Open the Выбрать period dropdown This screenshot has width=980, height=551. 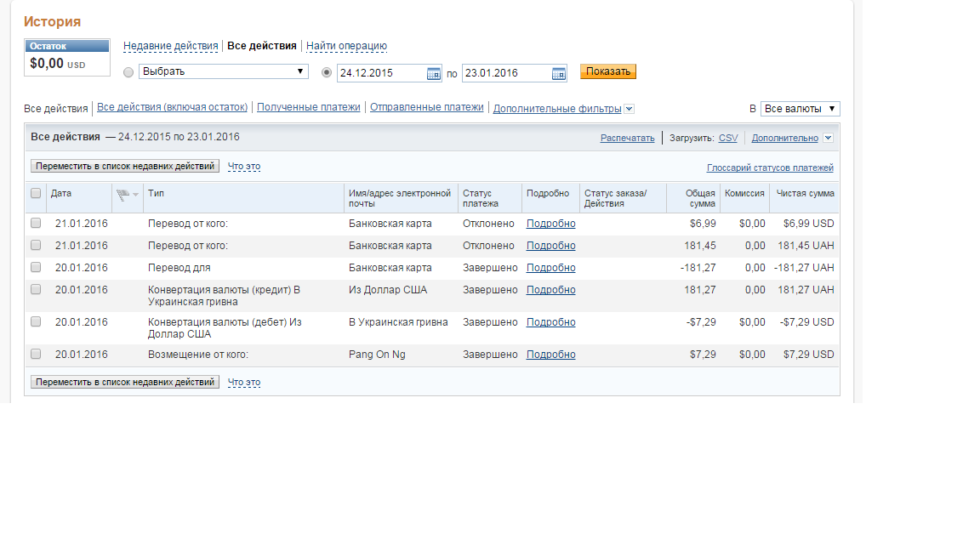[x=223, y=71]
